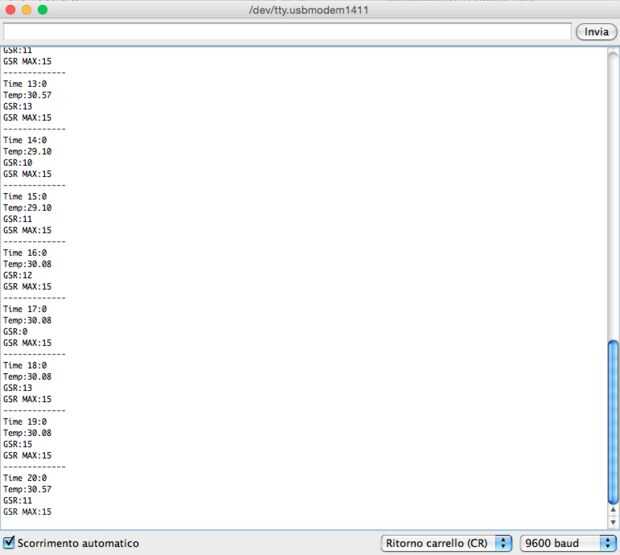Open the Ritorno carrello (CR) line ending dropdown
Screen dimensions: 620x555
point(446,543)
